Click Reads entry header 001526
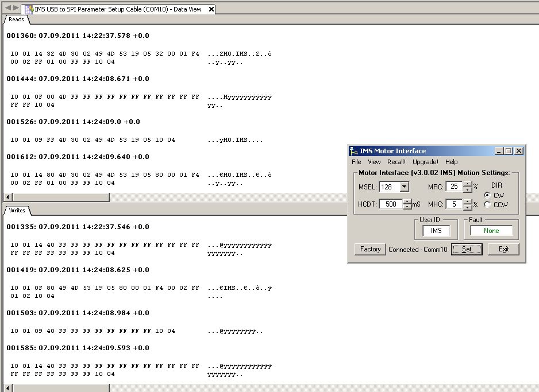Image resolution: width=539 pixels, height=392 pixels. [x=73, y=122]
